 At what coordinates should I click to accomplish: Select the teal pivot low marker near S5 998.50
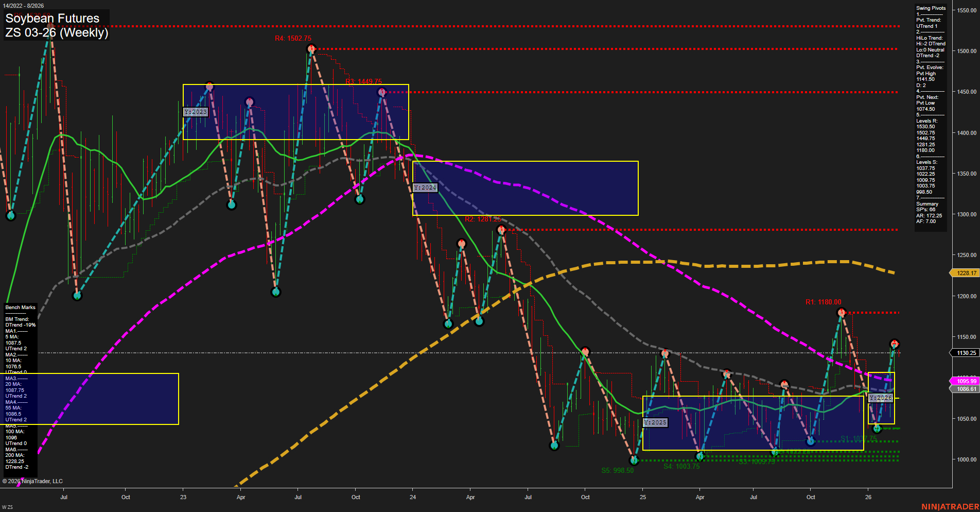tap(634, 460)
